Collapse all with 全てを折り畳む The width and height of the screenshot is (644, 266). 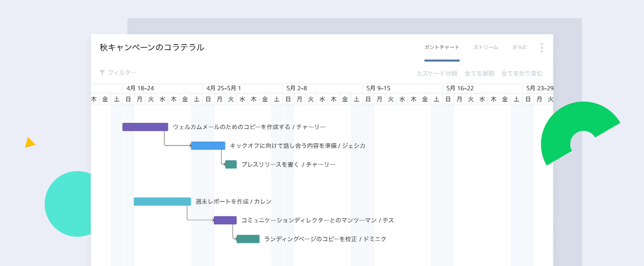pos(522,73)
